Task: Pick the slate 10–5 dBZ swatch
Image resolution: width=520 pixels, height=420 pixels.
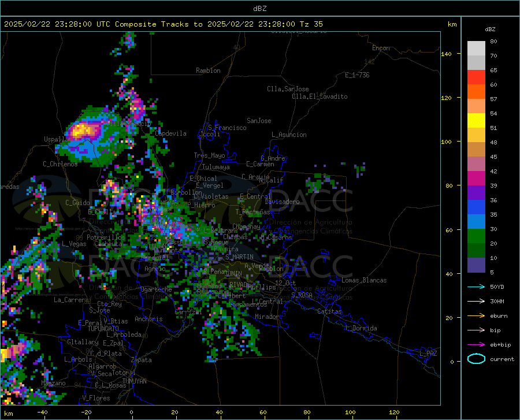Action: pos(476,265)
